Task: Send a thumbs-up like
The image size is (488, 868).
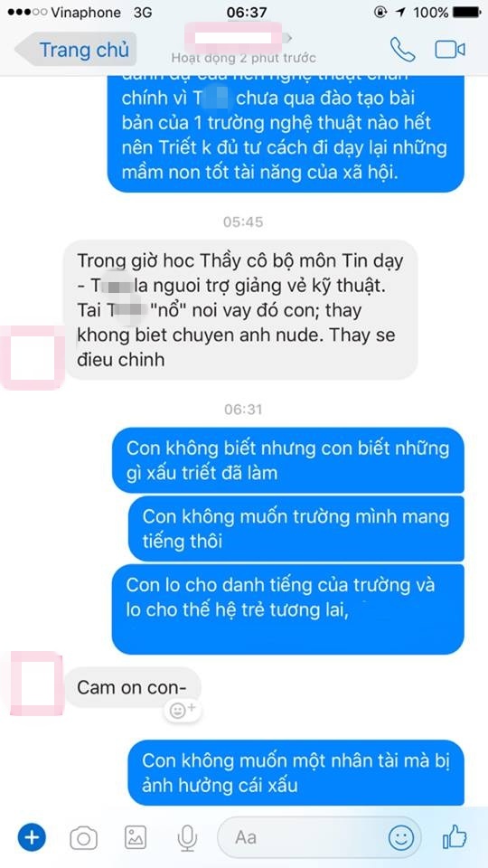Action: click(455, 837)
